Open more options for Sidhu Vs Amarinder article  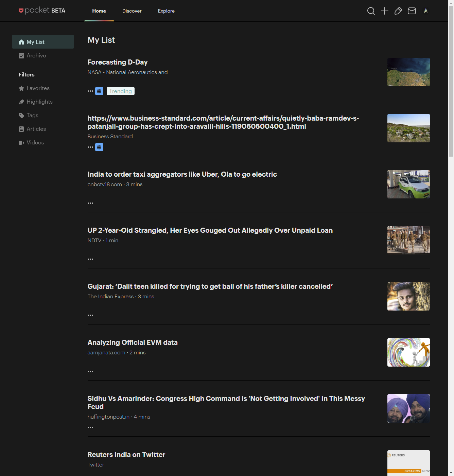point(90,427)
